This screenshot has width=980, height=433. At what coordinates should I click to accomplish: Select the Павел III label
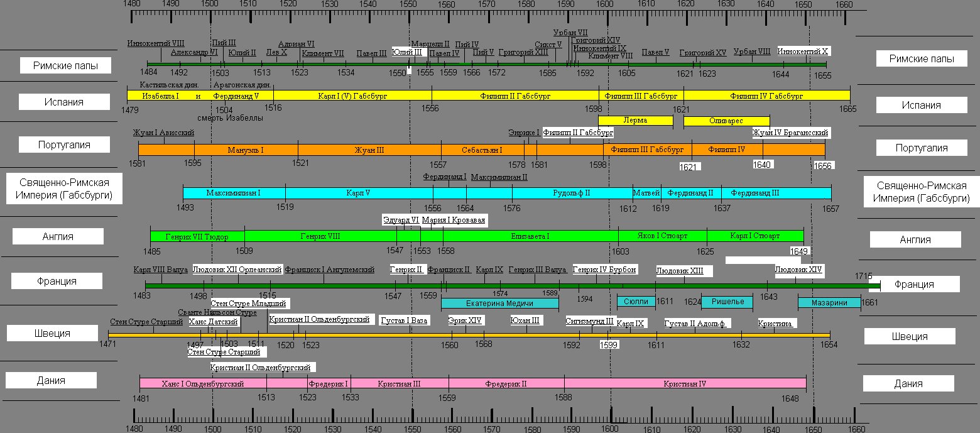pyautogui.click(x=371, y=53)
